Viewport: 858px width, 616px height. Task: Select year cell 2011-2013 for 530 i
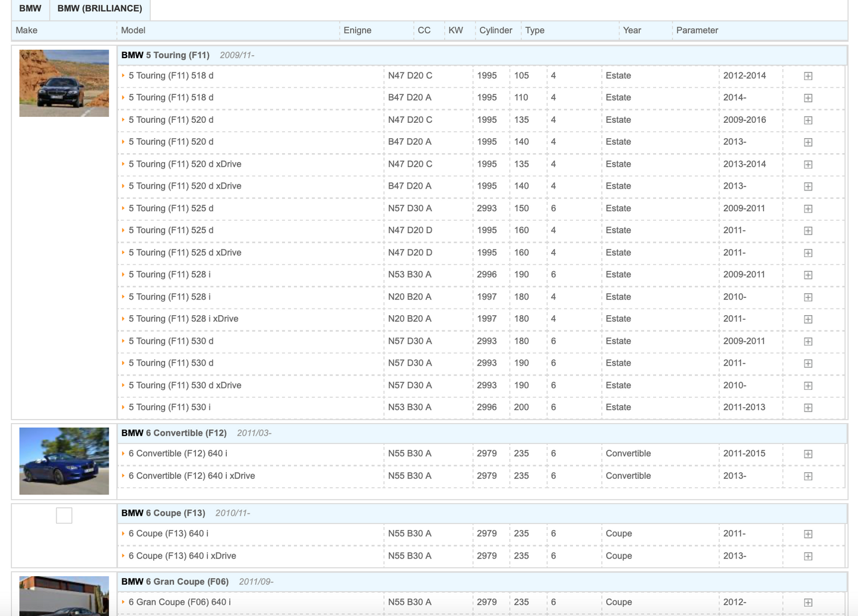pos(744,408)
